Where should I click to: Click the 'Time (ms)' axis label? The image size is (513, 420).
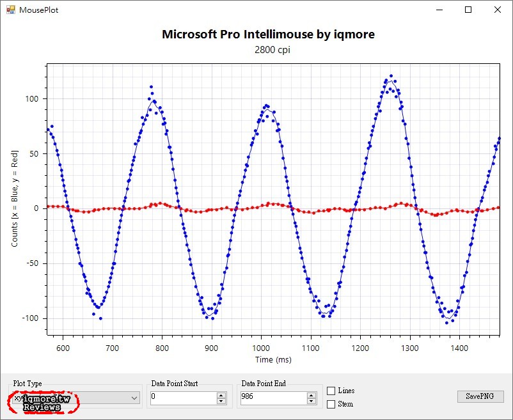pos(273,360)
